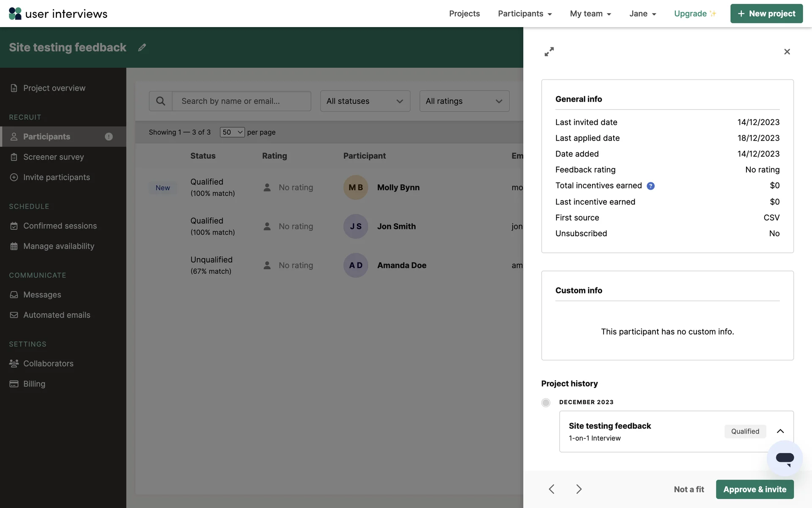812x508 pixels.
Task: Mark participant as Not a fit
Action: tap(689, 489)
